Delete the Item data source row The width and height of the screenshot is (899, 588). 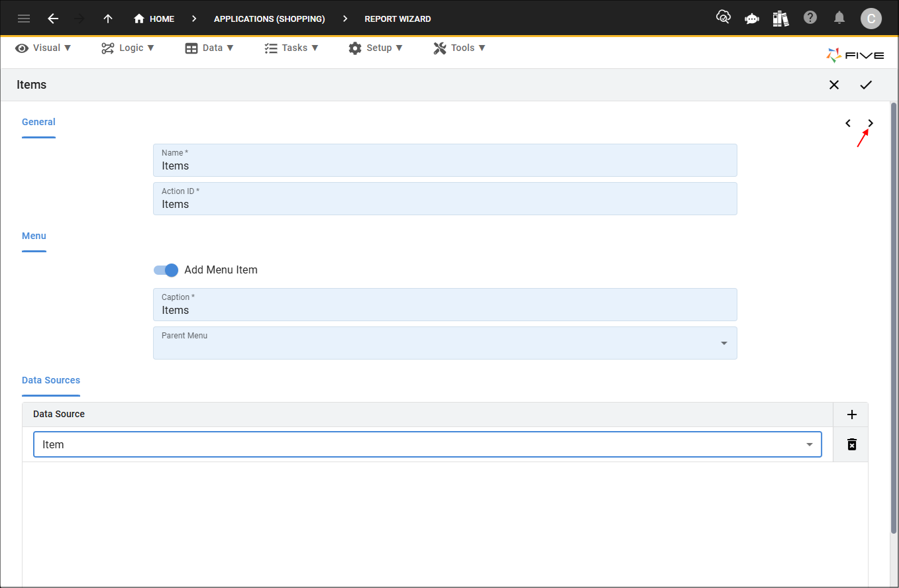[852, 444]
